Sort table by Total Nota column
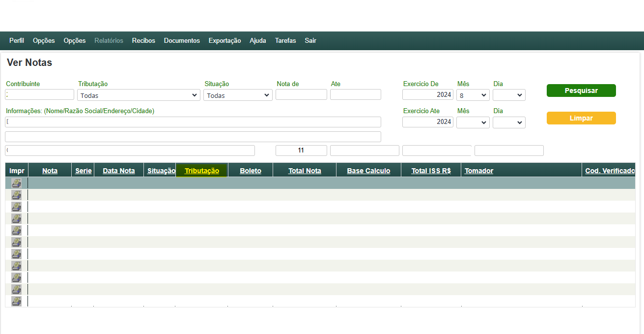 pos(305,171)
